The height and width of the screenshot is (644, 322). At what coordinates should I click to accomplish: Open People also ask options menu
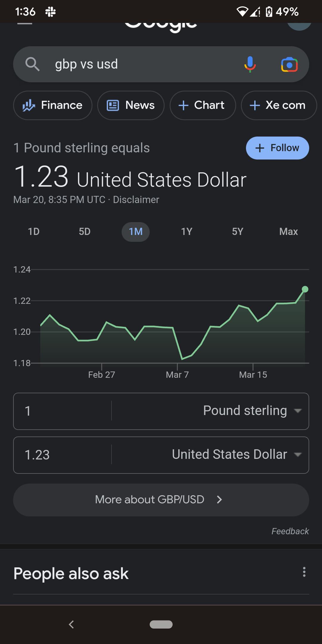304,572
